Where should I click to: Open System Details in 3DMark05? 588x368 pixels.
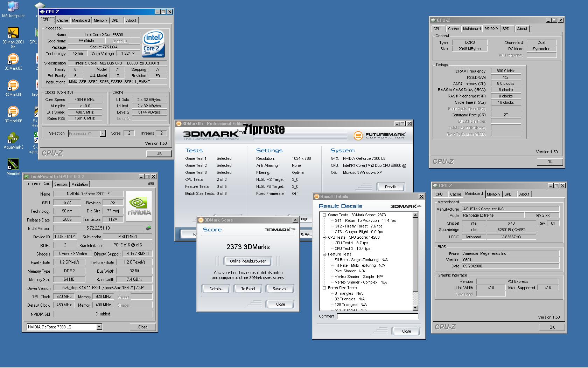[392, 187]
